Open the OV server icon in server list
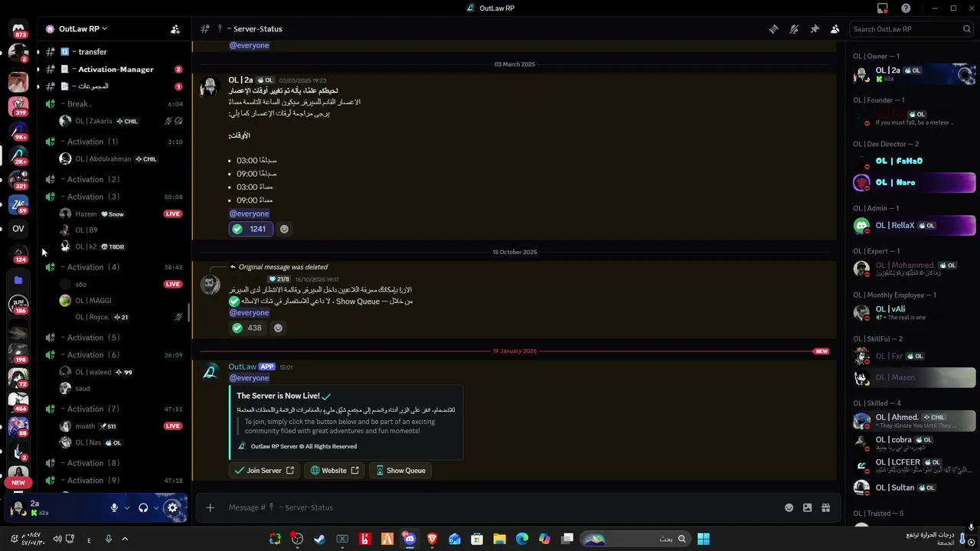Screen dimensions: 980x551 (18, 229)
